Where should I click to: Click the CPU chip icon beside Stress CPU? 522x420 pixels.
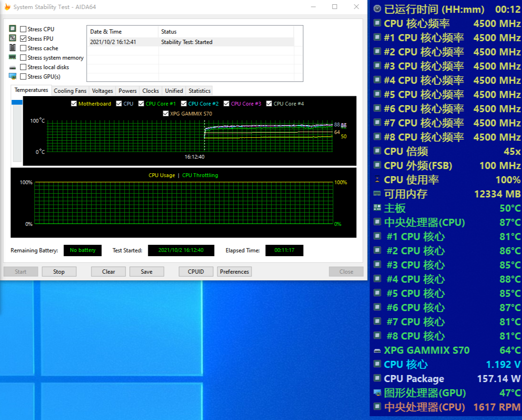click(x=12, y=29)
